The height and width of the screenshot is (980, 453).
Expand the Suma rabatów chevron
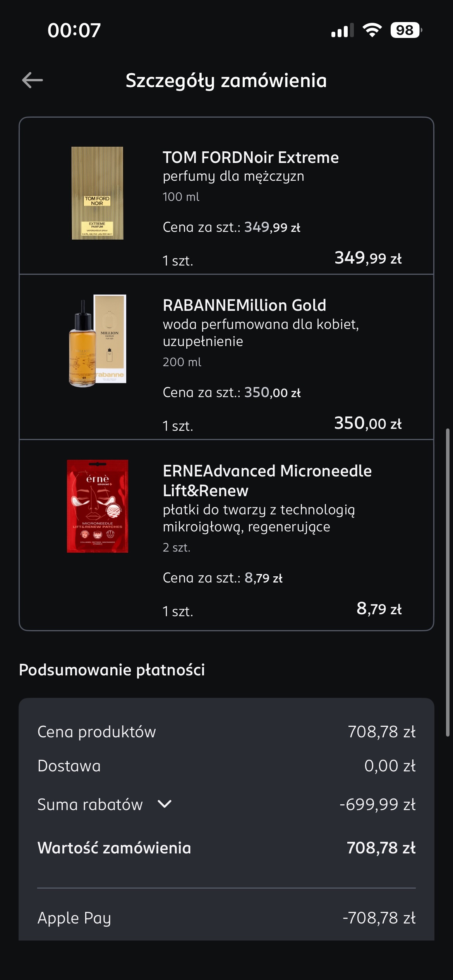pos(165,804)
